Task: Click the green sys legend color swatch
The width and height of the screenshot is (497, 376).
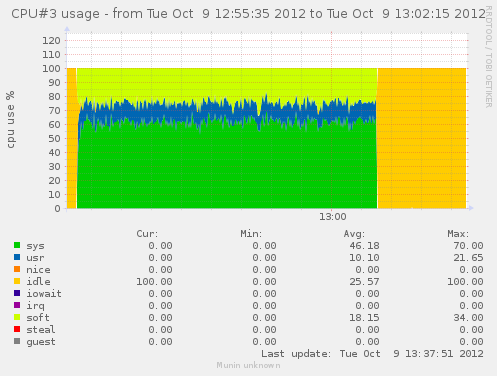Action: (x=17, y=245)
